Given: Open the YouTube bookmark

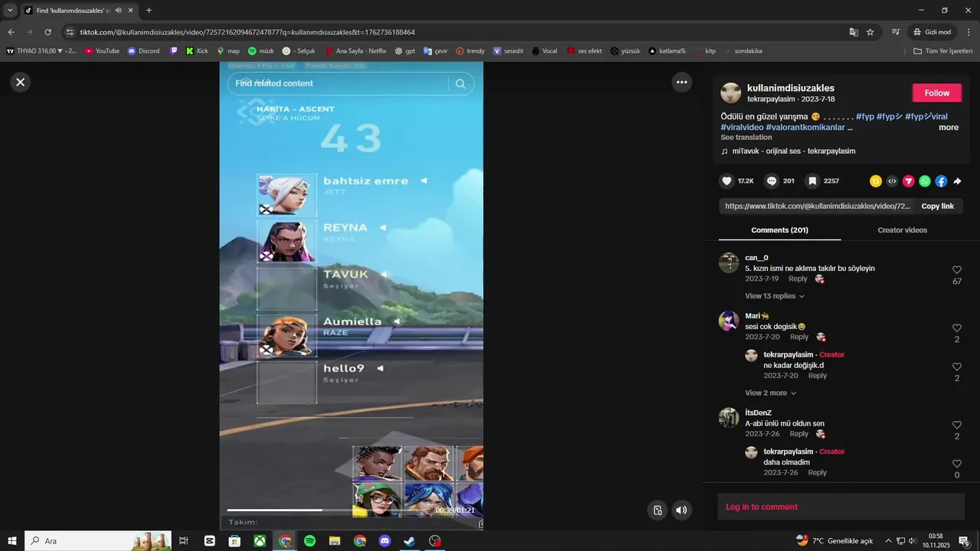Looking at the screenshot, I should click(x=102, y=51).
